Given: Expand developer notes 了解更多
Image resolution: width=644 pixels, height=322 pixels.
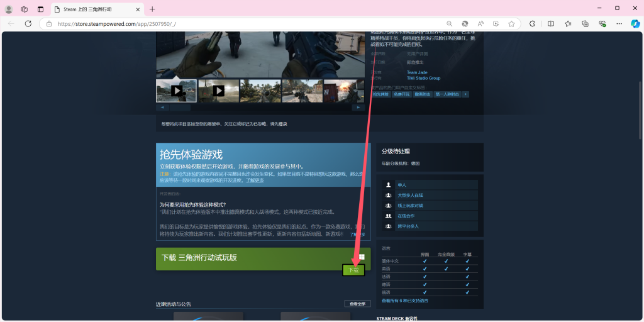Looking at the screenshot, I should click(x=357, y=235).
